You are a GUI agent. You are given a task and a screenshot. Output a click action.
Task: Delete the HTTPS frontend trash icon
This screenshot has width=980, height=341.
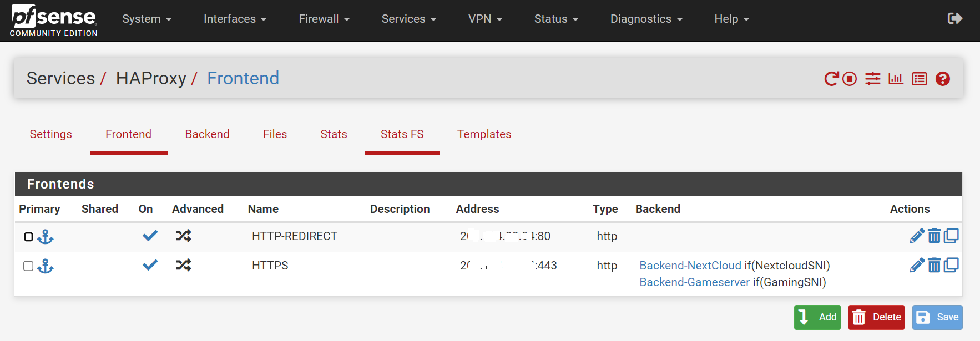[x=934, y=266]
